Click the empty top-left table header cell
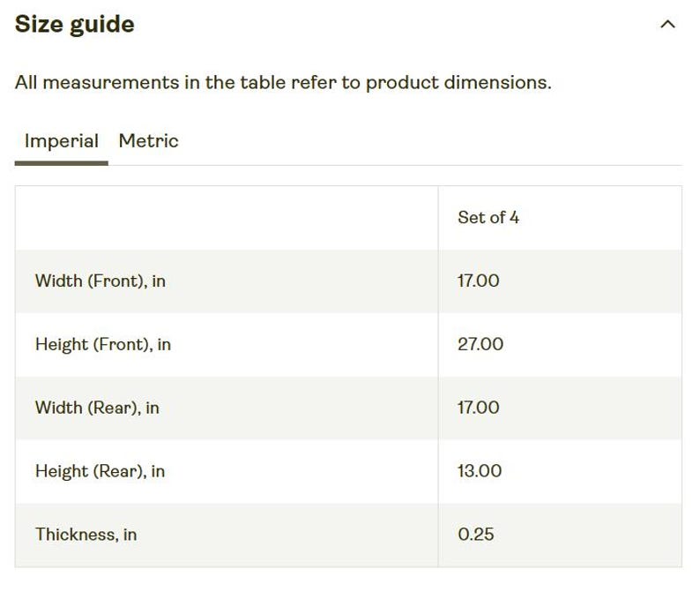 coord(227,218)
